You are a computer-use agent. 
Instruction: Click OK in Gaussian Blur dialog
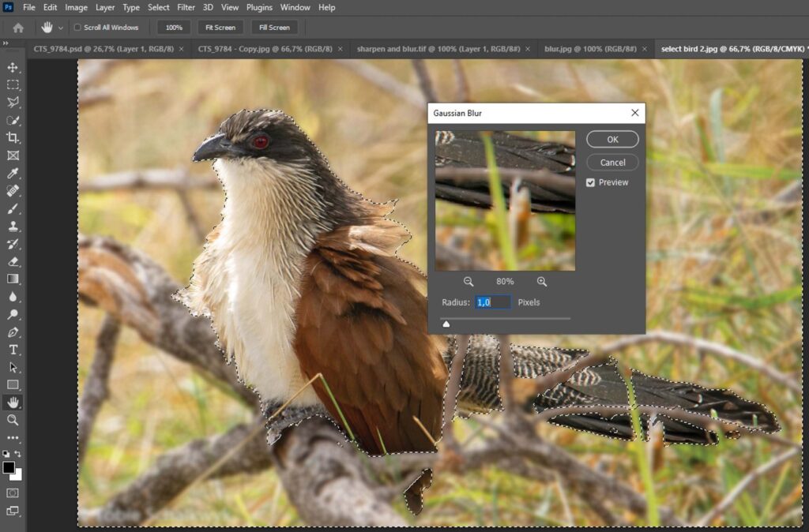coord(612,140)
